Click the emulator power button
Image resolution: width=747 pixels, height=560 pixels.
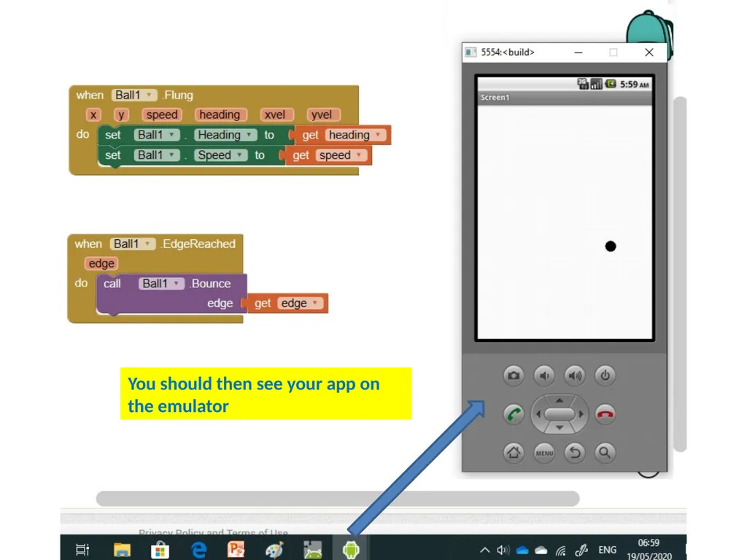click(x=605, y=376)
